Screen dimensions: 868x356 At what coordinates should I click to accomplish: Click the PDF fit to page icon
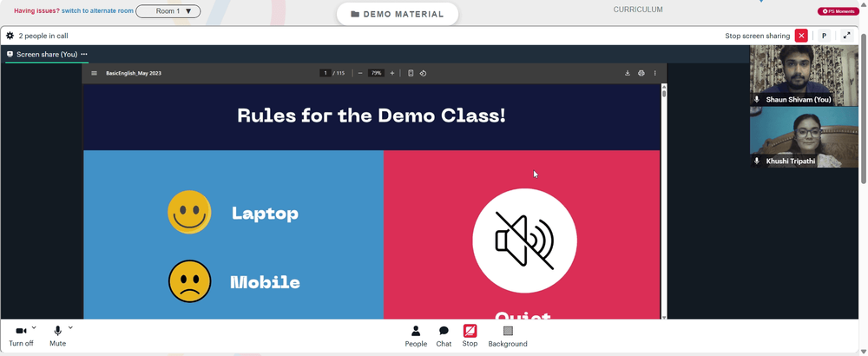411,73
